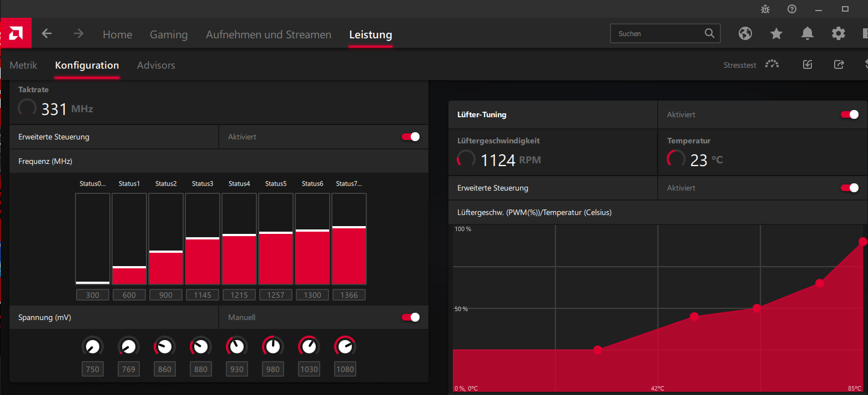Image resolution: width=868 pixels, height=395 pixels.
Task: Click the voltage knob above 860
Action: pos(165,347)
